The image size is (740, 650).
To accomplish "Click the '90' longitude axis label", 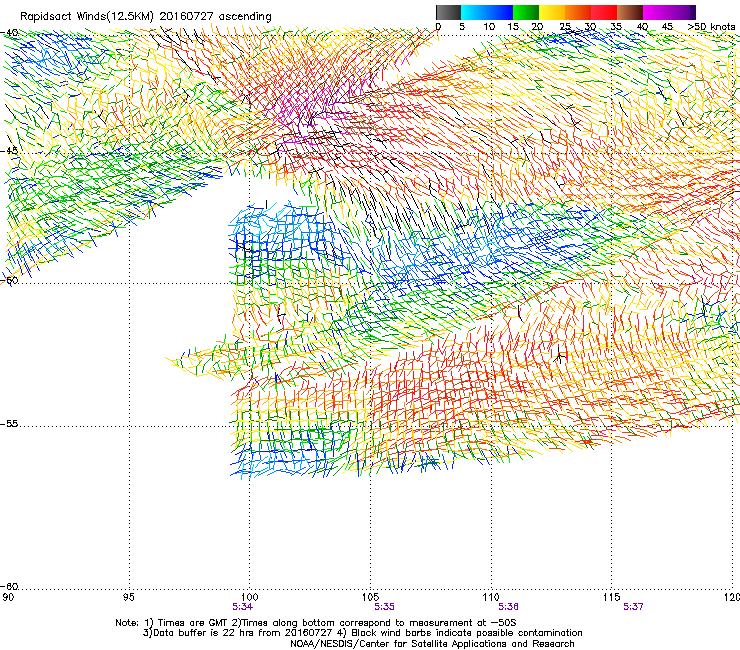I will pos(7,597).
